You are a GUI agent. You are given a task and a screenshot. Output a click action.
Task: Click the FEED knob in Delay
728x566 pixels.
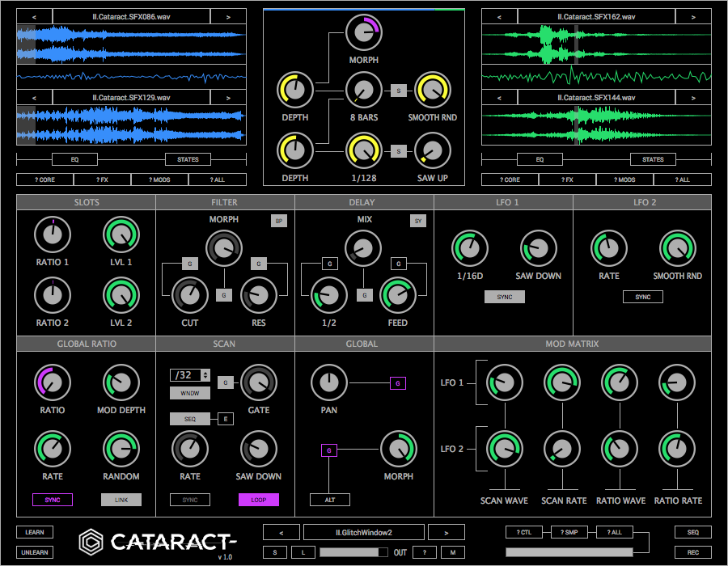click(397, 294)
